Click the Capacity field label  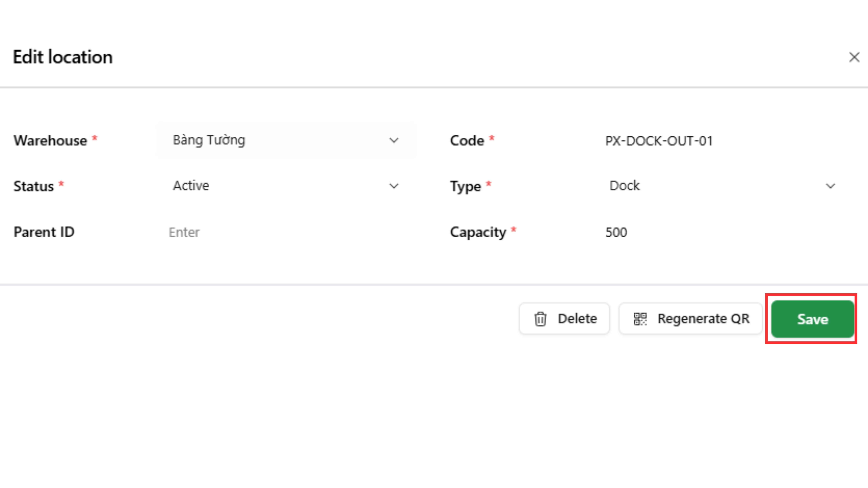pos(478,232)
